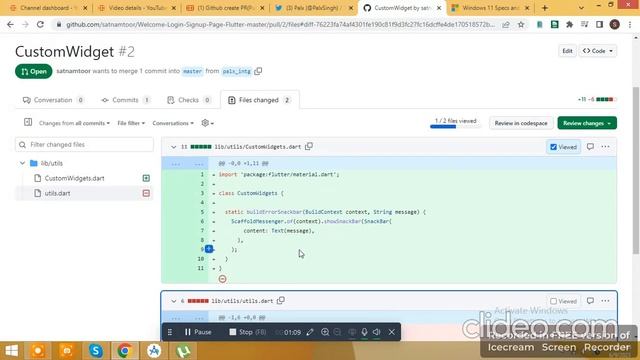Comment on CustomWidgets.dart file
The image size is (640, 360).
click(590, 146)
